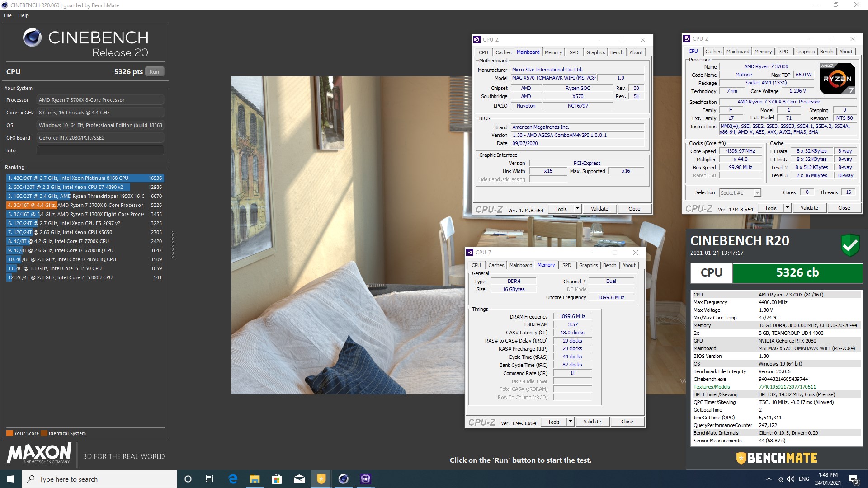Open volume control tray icon

791,479
